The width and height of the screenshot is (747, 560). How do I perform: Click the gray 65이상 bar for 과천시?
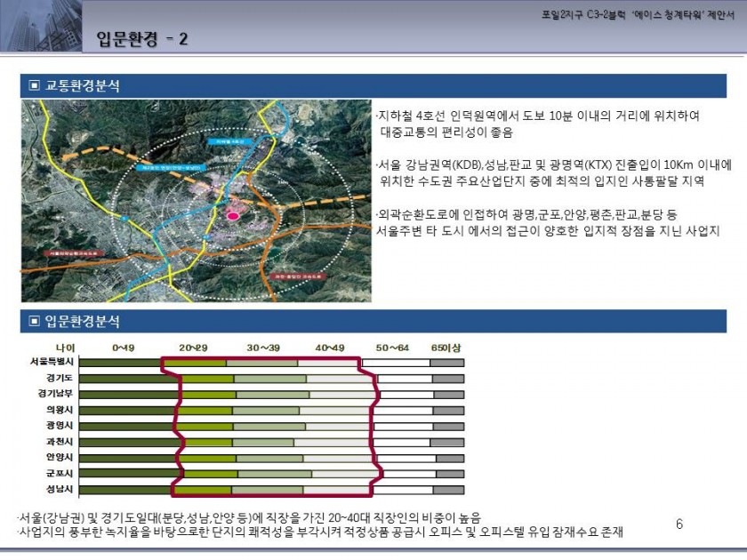pos(447,442)
